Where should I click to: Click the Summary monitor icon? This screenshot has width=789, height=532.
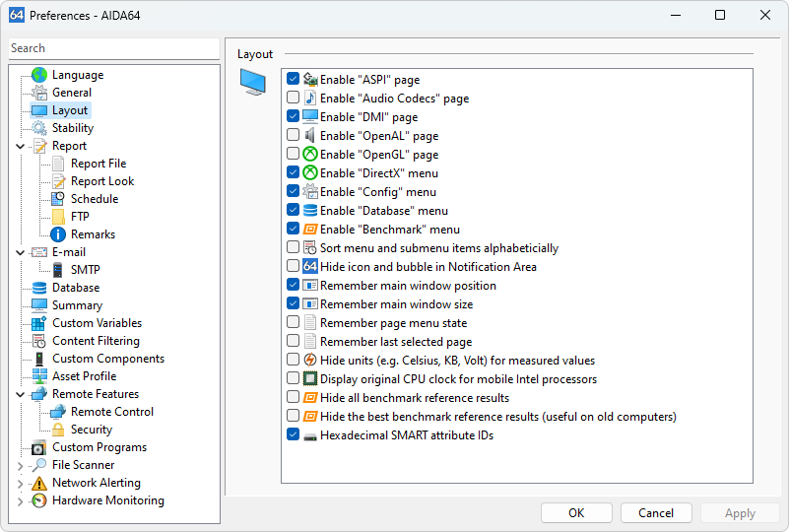point(39,305)
